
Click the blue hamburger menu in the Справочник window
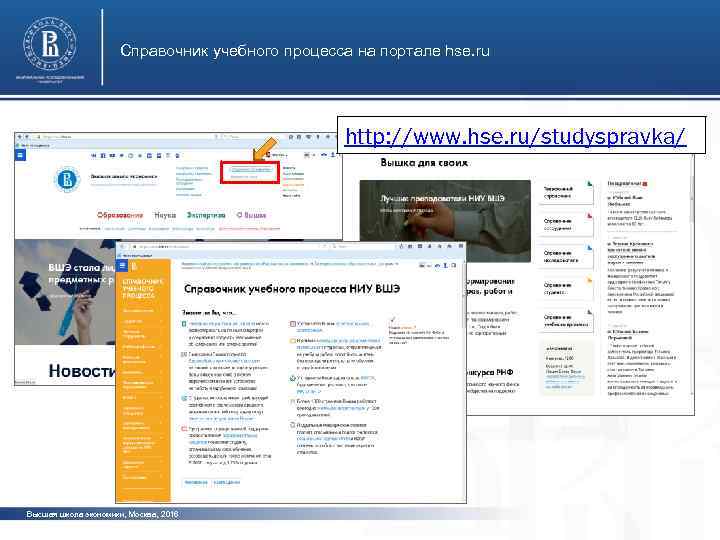122,265
